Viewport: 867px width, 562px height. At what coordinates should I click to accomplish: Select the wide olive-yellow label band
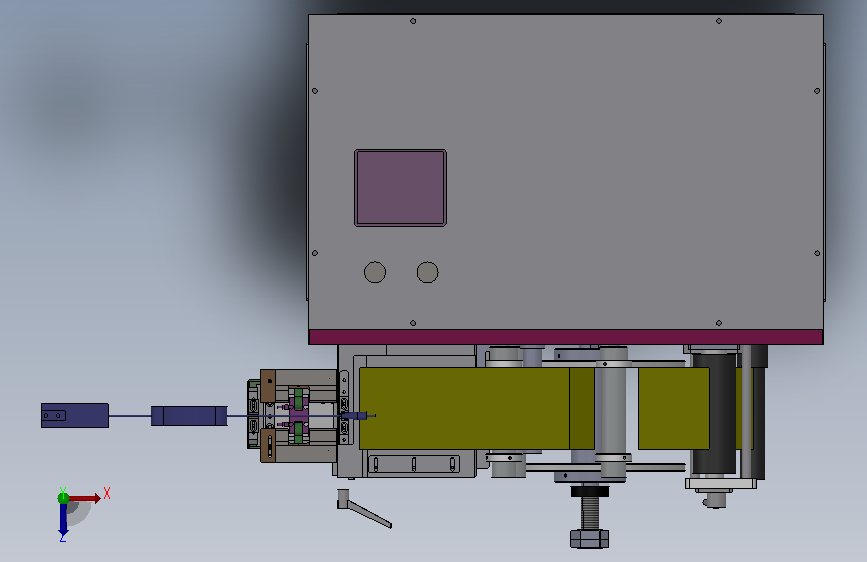477,408
